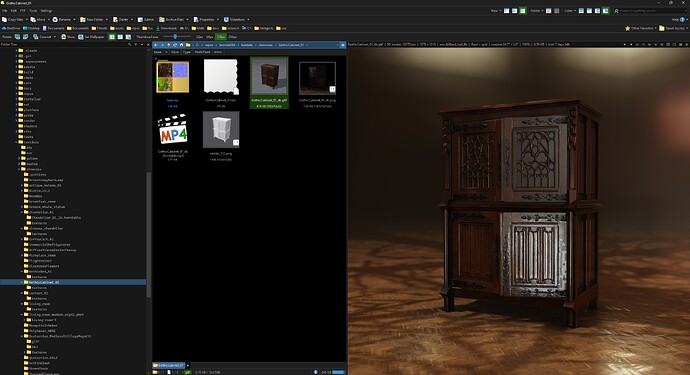Screen dimensions: 690x375
Task: Collapse the living_room tree node
Action: pos(22,304)
